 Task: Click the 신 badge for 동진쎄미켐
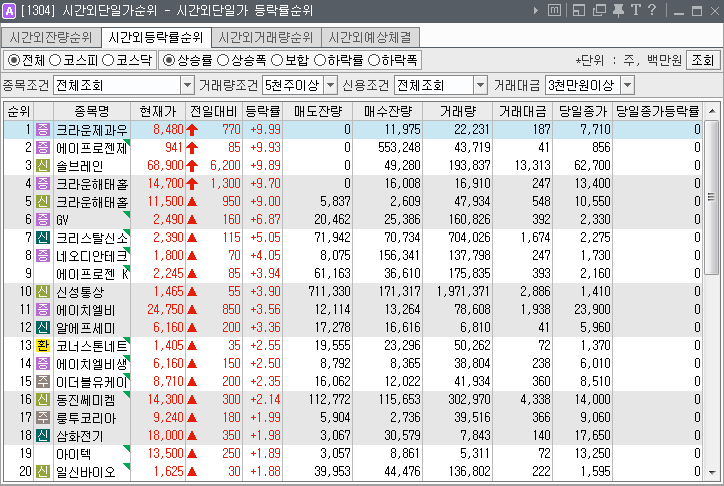tap(43, 400)
